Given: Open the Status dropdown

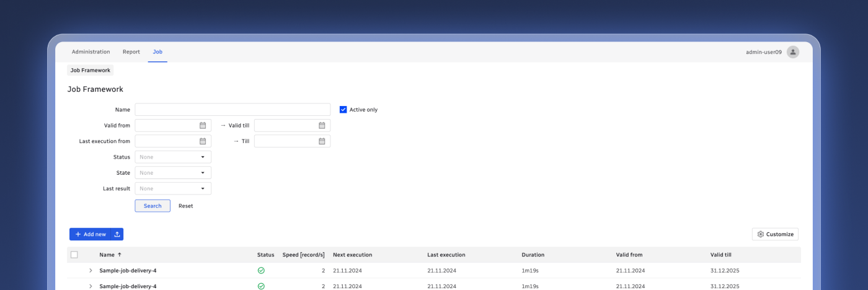Looking at the screenshot, I should pos(173,157).
